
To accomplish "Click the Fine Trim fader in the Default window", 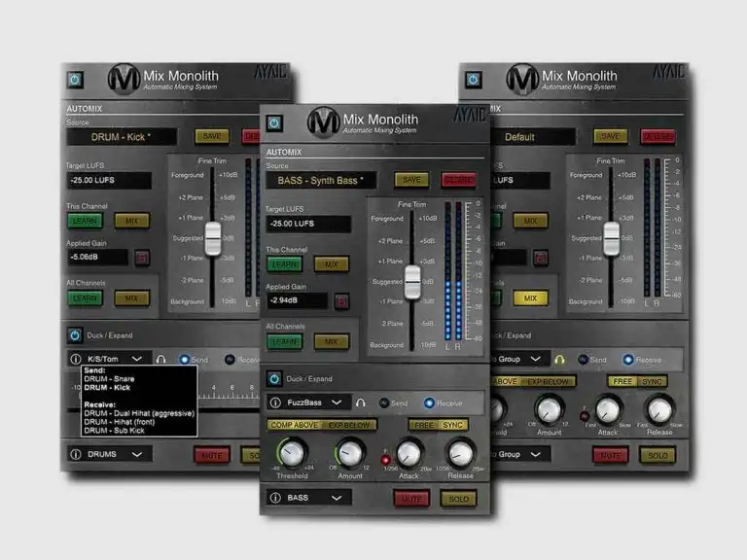I will pyautogui.click(x=611, y=238).
